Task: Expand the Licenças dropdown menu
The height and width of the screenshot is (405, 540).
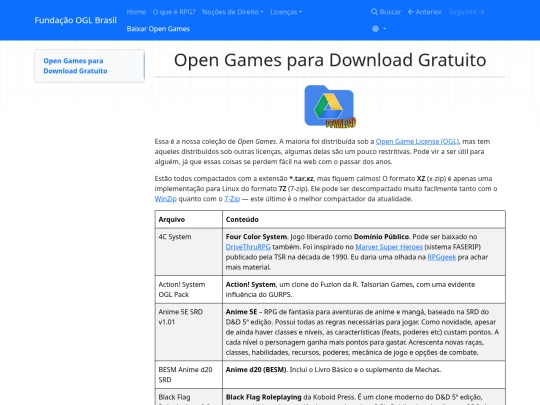Action: pos(286,12)
